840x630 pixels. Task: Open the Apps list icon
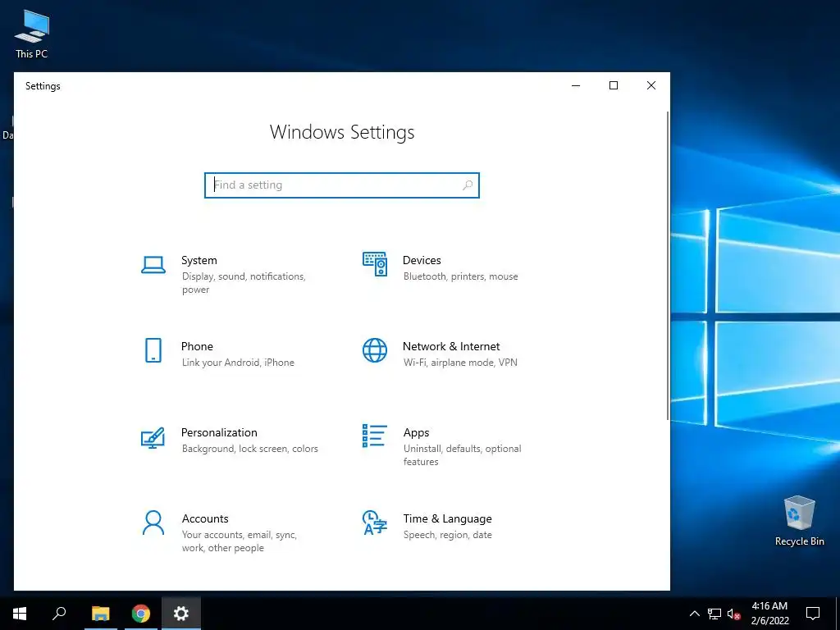point(374,436)
